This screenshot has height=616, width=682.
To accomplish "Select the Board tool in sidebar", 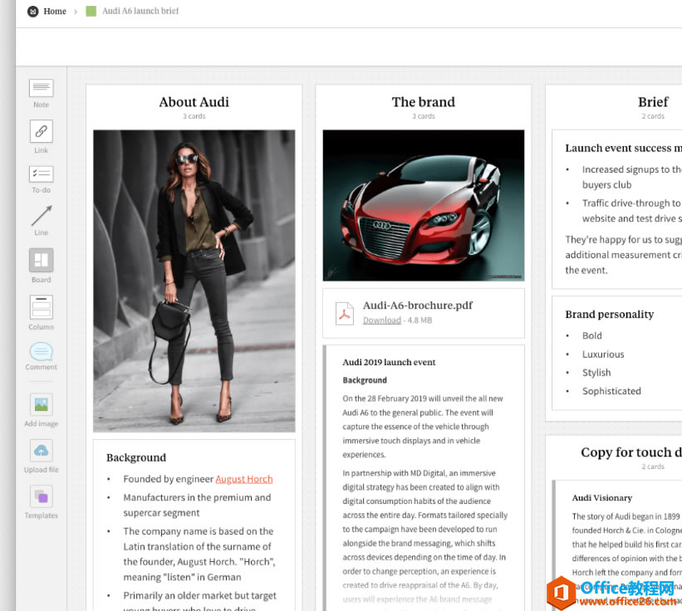I will 42,260.
